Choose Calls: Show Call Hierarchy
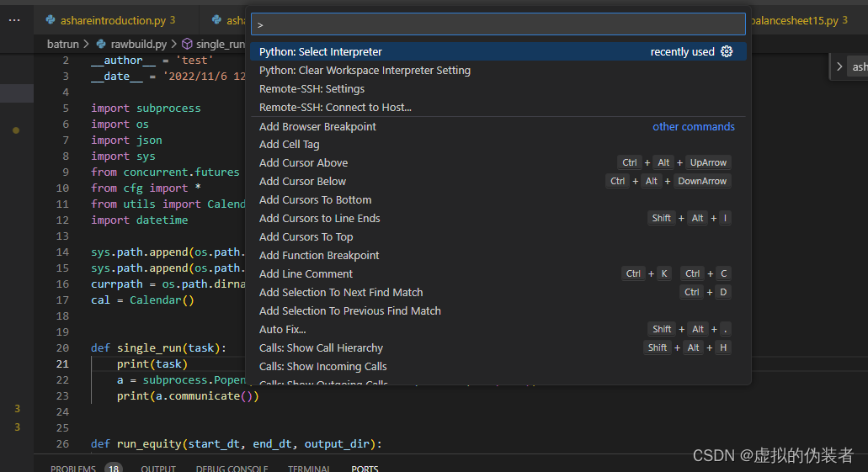The width and height of the screenshot is (868, 472). coord(498,347)
